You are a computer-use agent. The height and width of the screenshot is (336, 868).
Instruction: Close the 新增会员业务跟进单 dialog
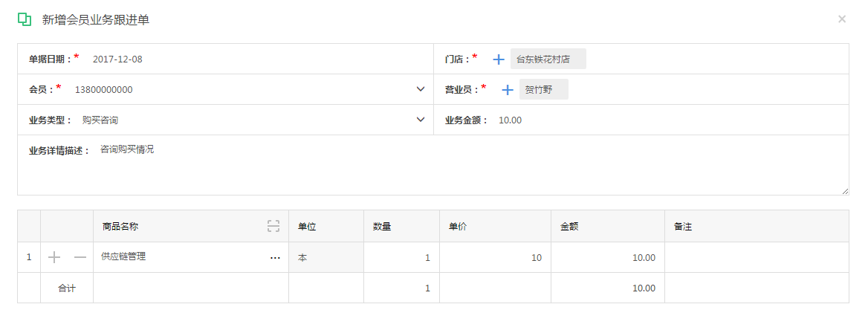coord(842,19)
